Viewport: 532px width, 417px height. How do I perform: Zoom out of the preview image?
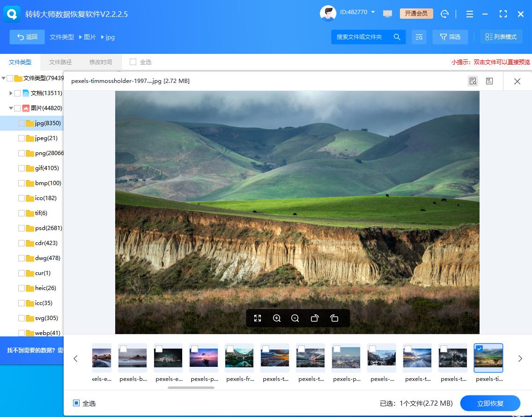coord(295,318)
